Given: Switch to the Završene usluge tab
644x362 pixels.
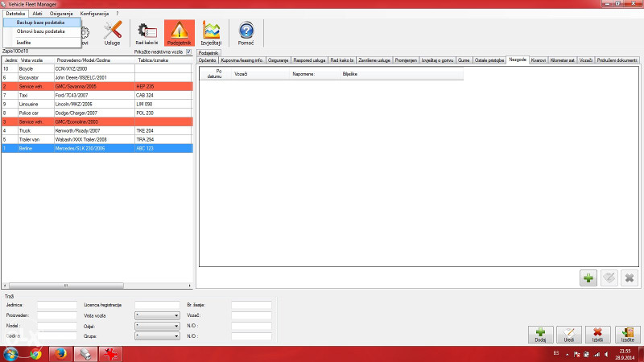Looking at the screenshot, I should coord(374,60).
